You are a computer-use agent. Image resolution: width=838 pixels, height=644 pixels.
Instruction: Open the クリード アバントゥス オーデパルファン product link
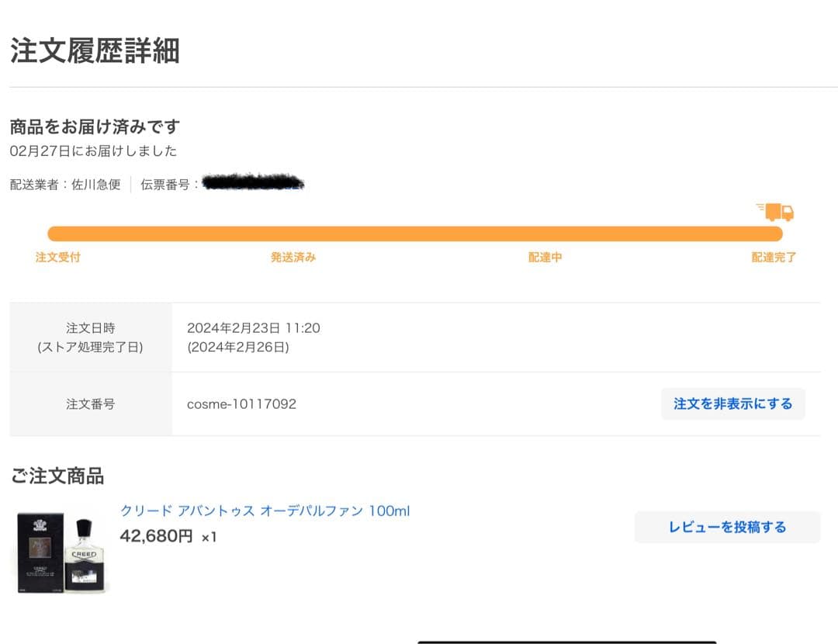point(265,511)
